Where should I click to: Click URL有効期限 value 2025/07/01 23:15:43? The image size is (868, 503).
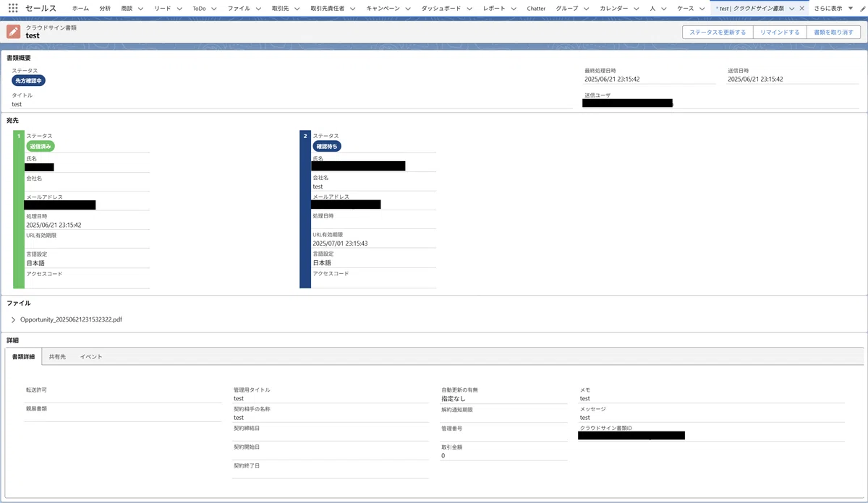click(x=340, y=244)
